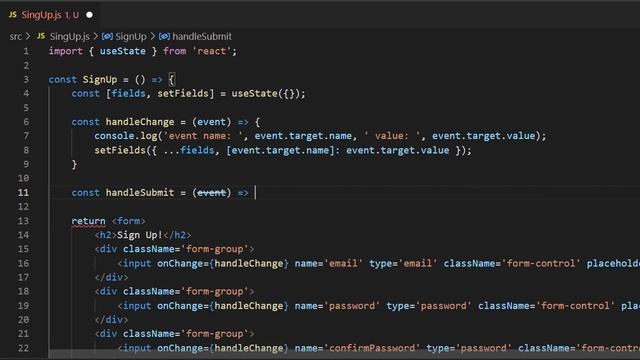Click the 'return' keyword with red squiggle
Viewport: 640px width, 360px height.
88,221
